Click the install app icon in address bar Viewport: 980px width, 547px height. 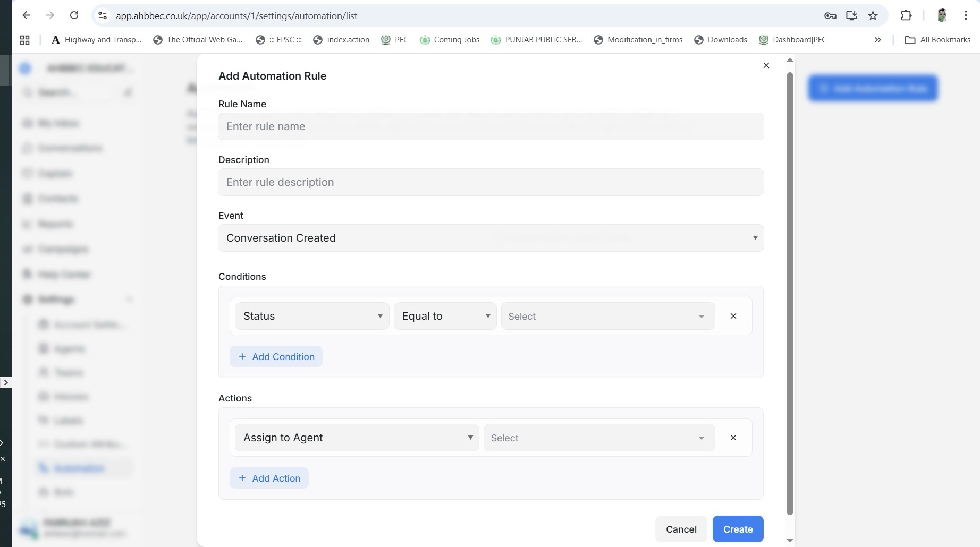coord(851,15)
